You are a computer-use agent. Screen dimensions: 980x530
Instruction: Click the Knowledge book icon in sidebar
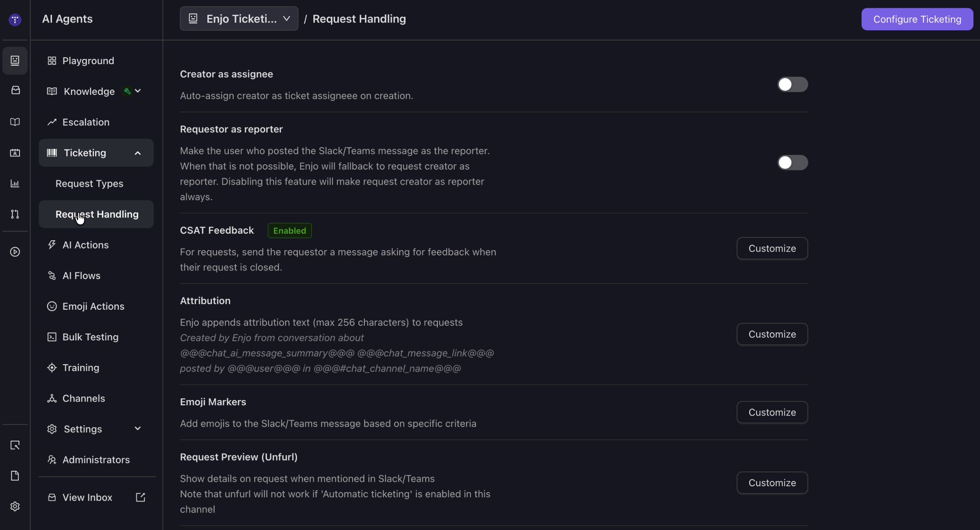[52, 91]
